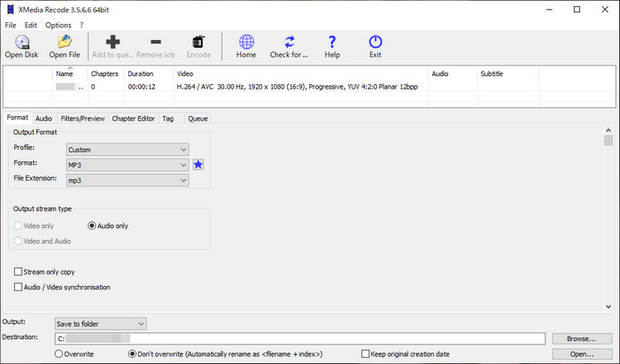This screenshot has height=364, width=620.
Task: Open the Output Save to folder dropdown
Action: click(x=100, y=323)
